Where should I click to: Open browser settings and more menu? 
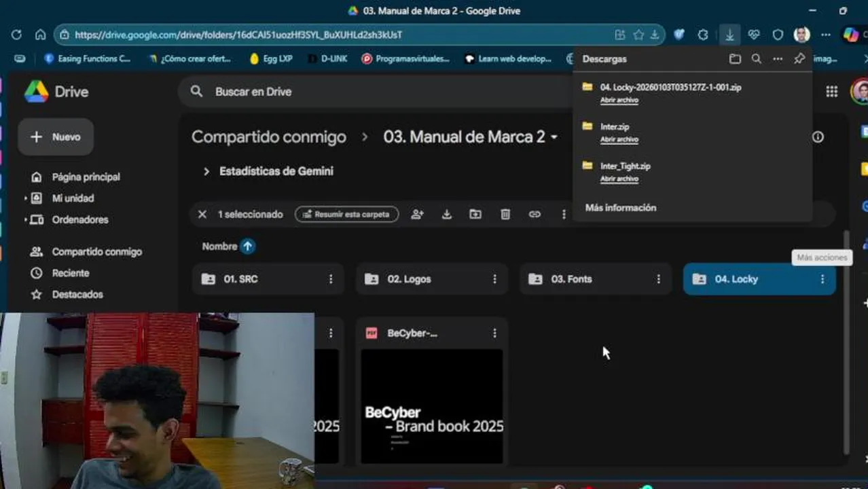[x=826, y=35]
